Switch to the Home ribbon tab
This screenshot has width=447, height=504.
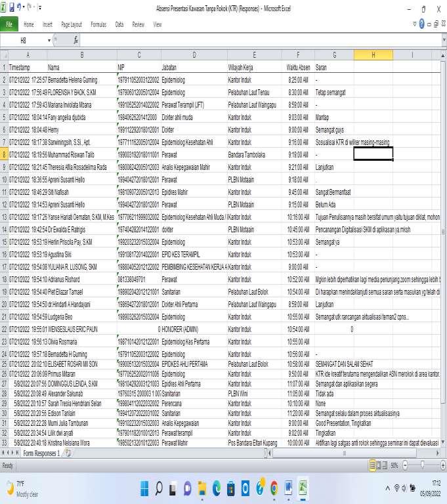[x=29, y=24]
